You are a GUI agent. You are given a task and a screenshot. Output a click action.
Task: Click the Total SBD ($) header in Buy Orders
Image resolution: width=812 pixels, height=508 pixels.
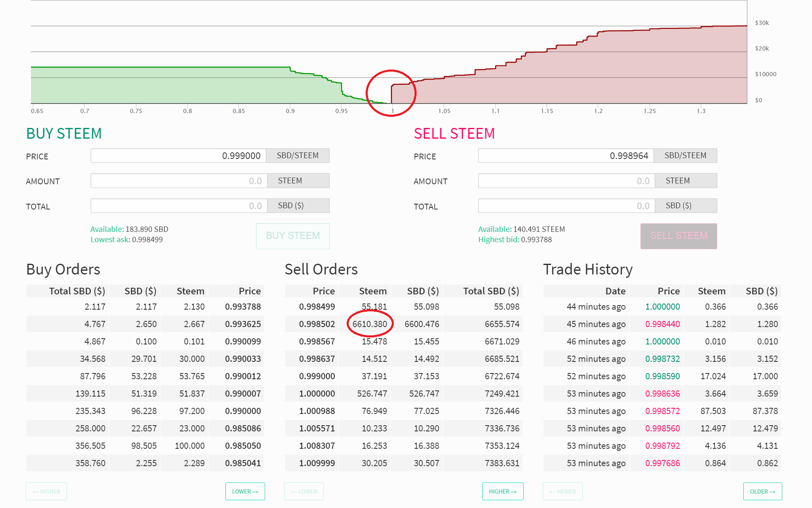[x=77, y=291]
